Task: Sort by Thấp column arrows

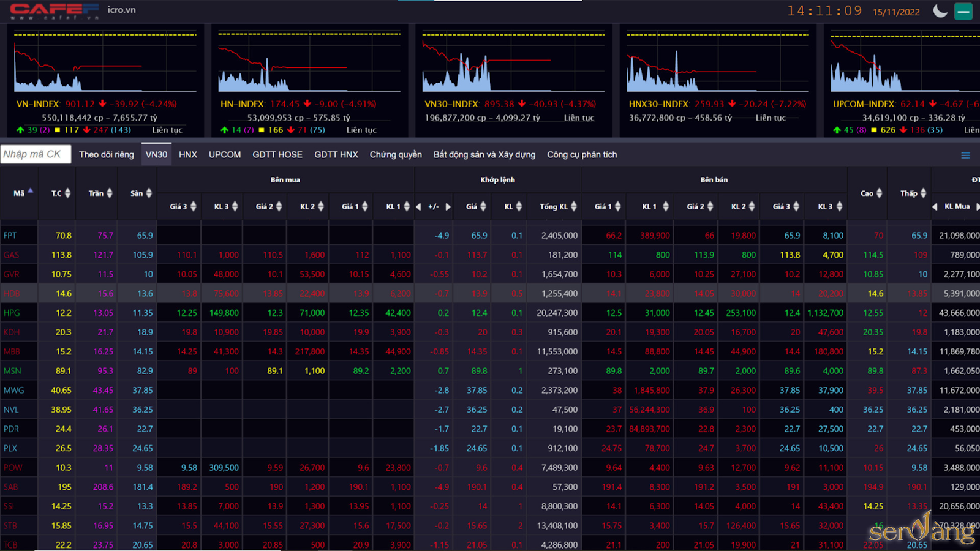Action: pyautogui.click(x=923, y=193)
